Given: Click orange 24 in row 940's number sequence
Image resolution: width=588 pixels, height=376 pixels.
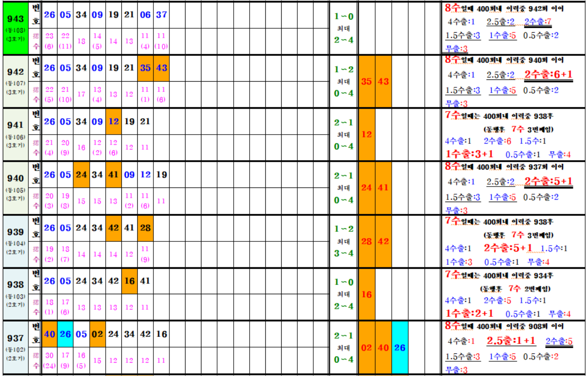Looking at the screenshot, I should coord(81,175).
